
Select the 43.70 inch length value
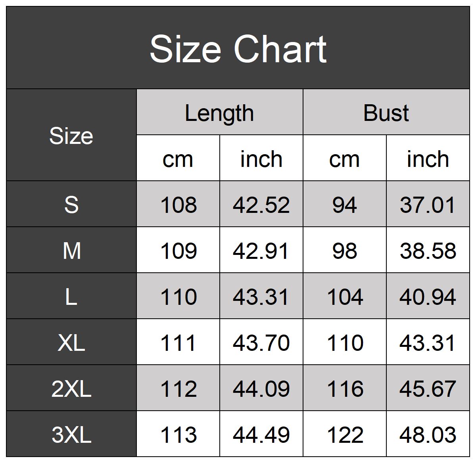click(x=261, y=342)
